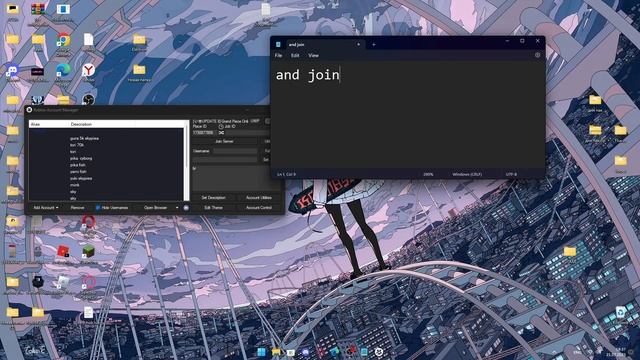Open View menu in Notepad
The width and height of the screenshot is (640, 360).
point(313,56)
